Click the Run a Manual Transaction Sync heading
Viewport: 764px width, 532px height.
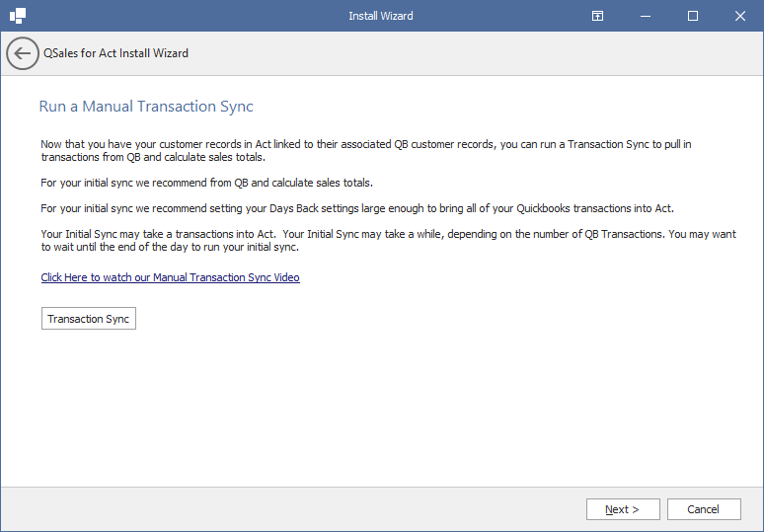point(146,107)
